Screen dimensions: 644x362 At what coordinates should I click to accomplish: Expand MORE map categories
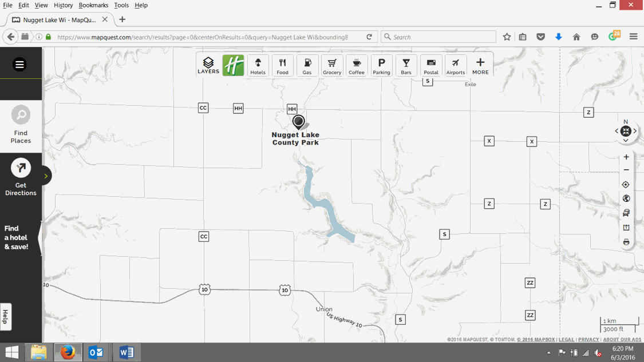pos(480,65)
